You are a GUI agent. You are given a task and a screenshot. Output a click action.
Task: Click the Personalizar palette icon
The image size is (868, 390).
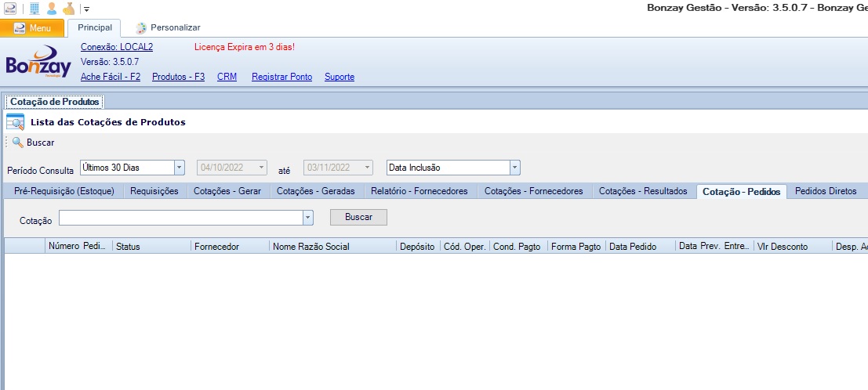click(x=141, y=28)
